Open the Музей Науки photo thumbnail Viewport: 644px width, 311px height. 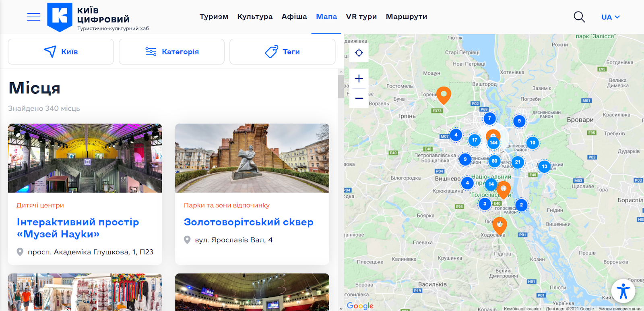tap(85, 158)
